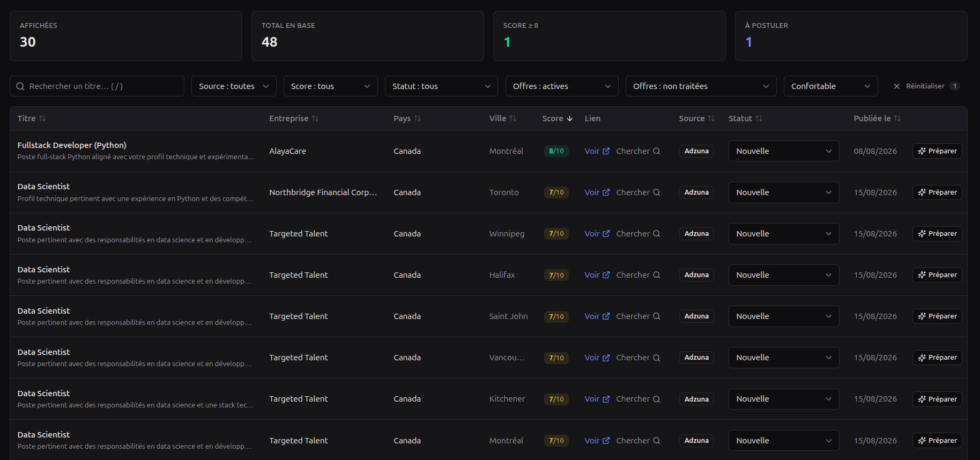This screenshot has height=460, width=980.
Task: Click search icon next to Chercher for Northbridge row
Action: click(657, 192)
